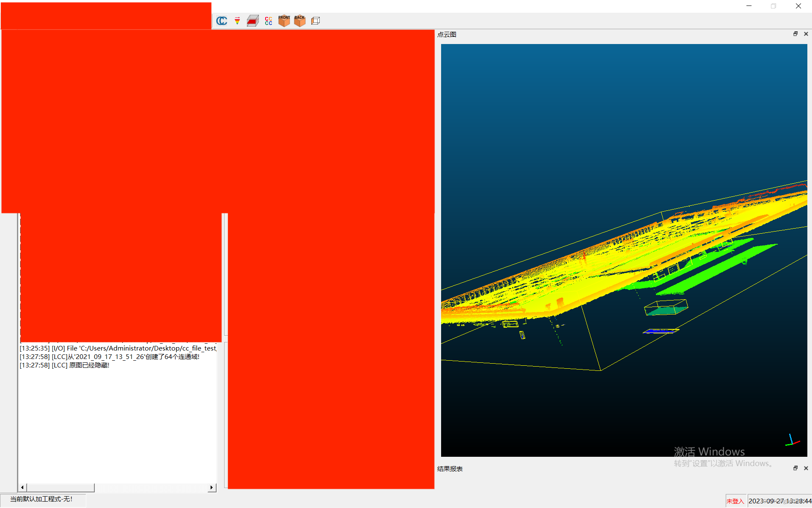This screenshot has height=508, width=812.
Task: Click the log scrollbar right arrow
Action: pos(211,488)
